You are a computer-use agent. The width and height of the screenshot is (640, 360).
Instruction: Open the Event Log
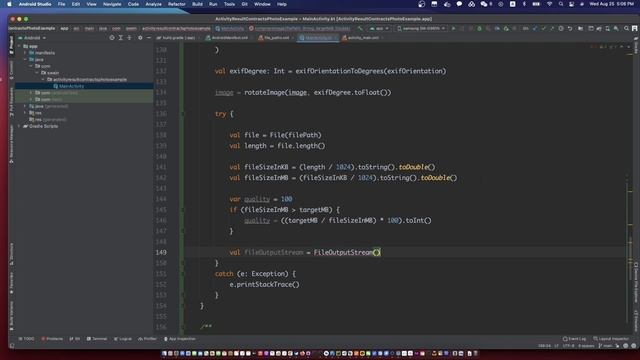pos(574,339)
